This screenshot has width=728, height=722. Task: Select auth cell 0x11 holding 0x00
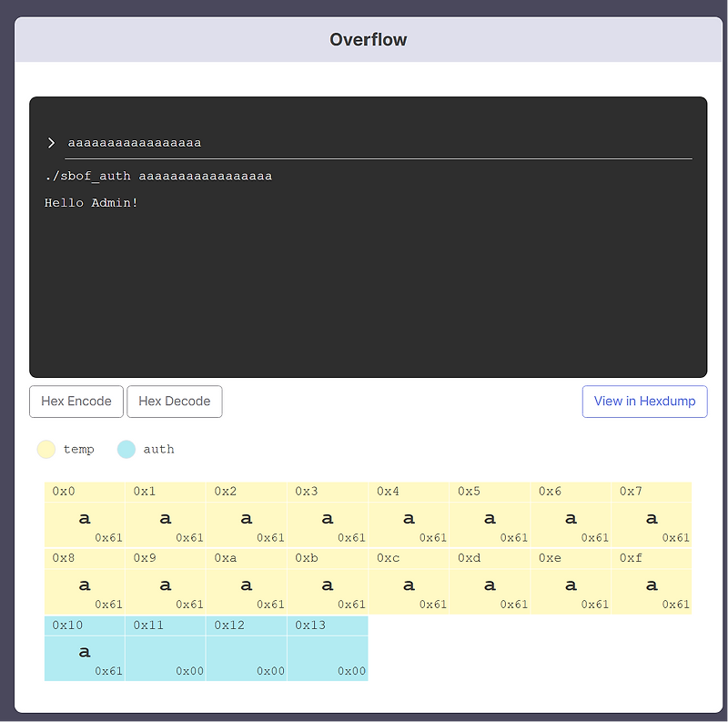(x=165, y=648)
